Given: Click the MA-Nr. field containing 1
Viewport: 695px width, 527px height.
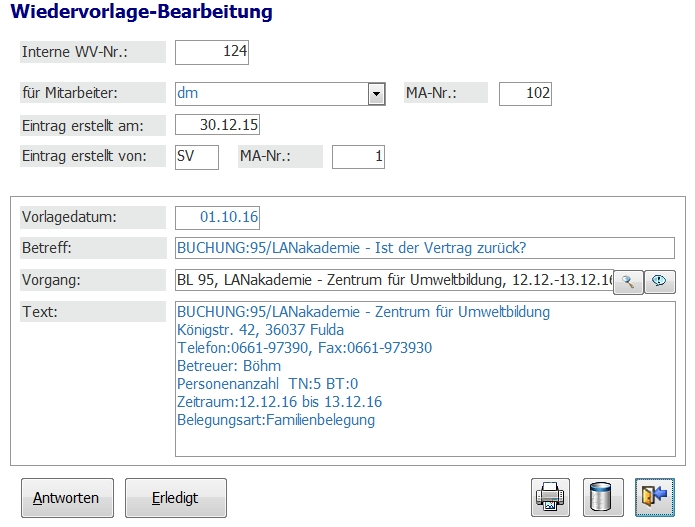Looking at the screenshot, I should (x=358, y=157).
